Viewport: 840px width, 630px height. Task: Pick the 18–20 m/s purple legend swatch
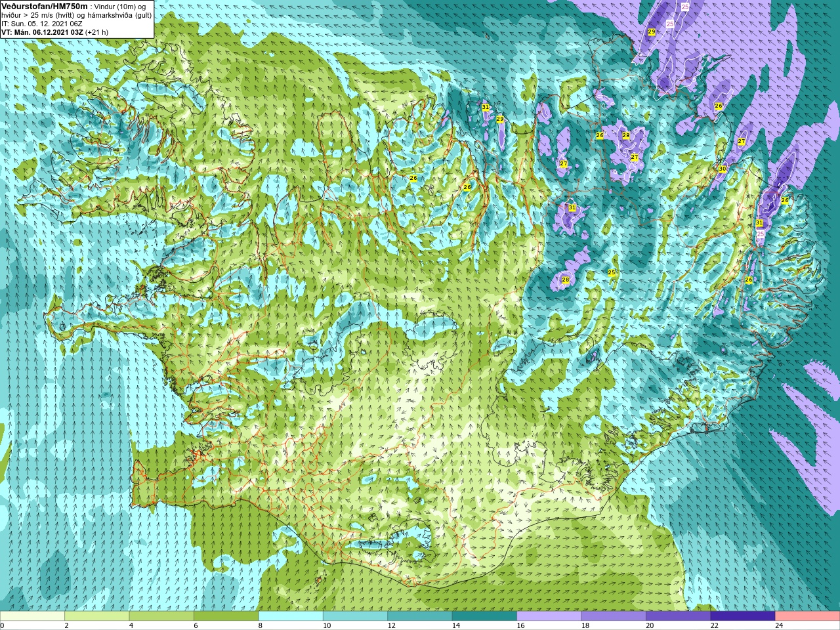614,616
